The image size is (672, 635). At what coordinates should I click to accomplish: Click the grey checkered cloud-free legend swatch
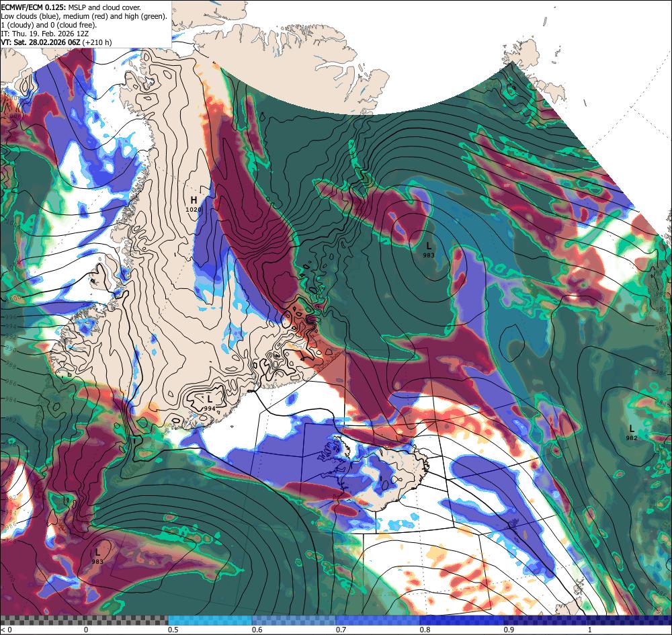[x=84, y=620]
